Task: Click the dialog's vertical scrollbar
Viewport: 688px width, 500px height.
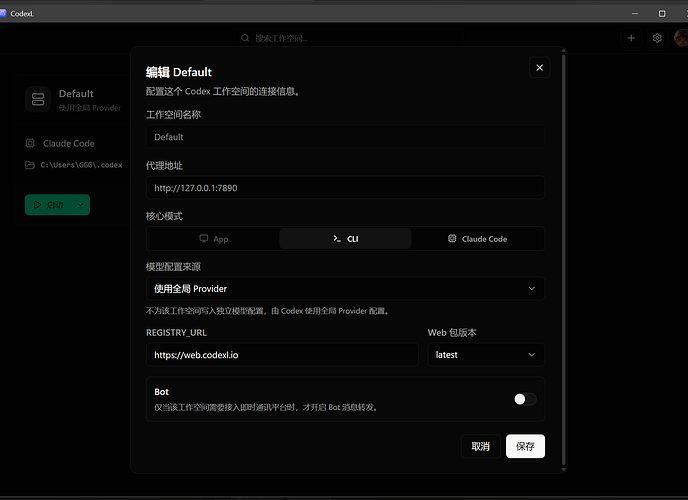Action: 564,259
